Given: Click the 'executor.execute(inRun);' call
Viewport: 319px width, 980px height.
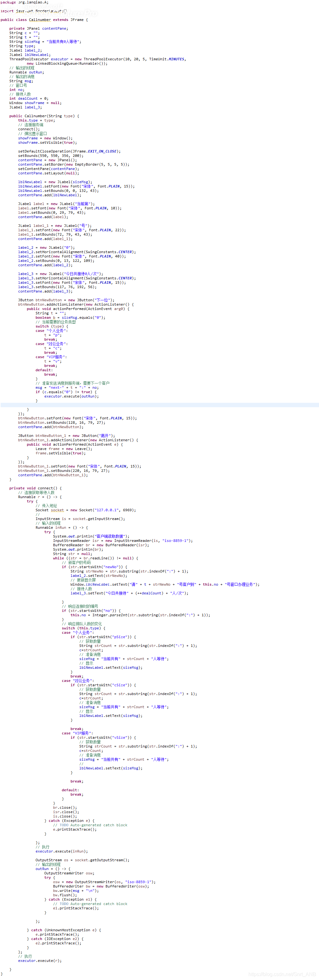Looking at the screenshot, I should coord(62,852).
